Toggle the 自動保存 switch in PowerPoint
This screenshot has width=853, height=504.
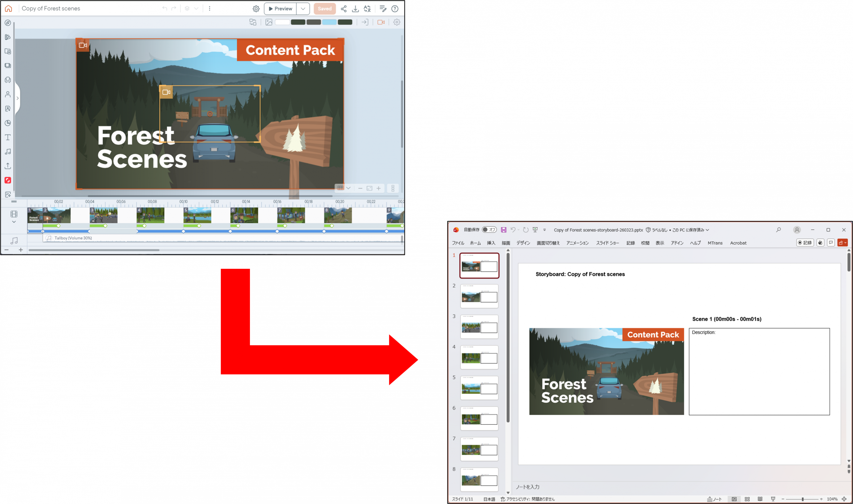pos(489,230)
